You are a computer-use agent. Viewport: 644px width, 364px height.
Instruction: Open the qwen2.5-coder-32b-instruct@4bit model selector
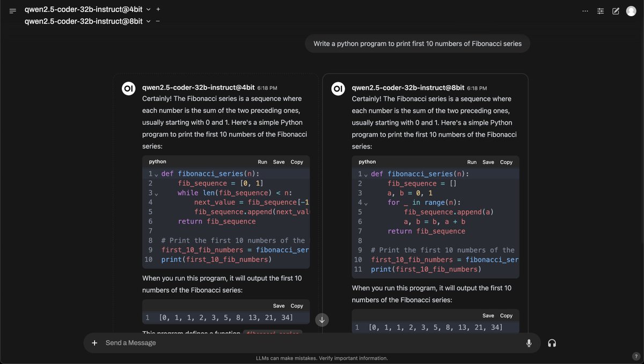tap(88, 9)
